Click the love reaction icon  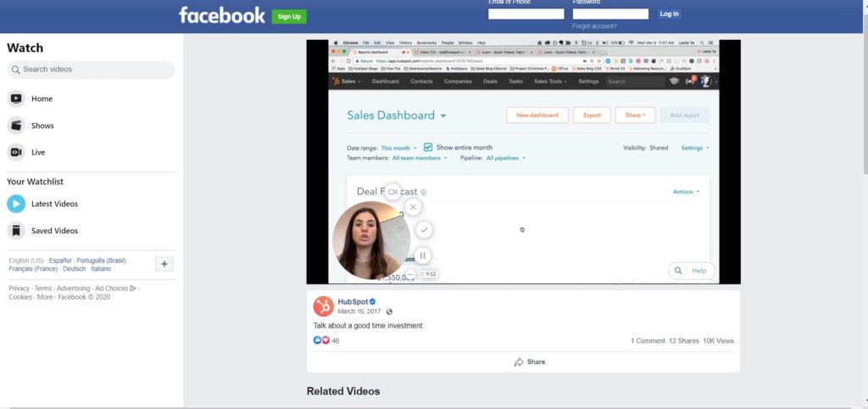pyautogui.click(x=325, y=340)
